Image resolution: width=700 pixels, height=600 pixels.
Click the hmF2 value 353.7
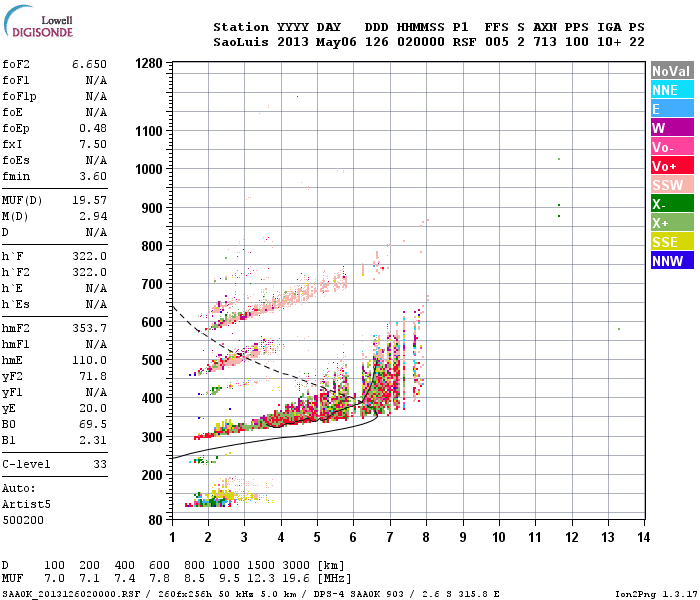tap(90, 329)
